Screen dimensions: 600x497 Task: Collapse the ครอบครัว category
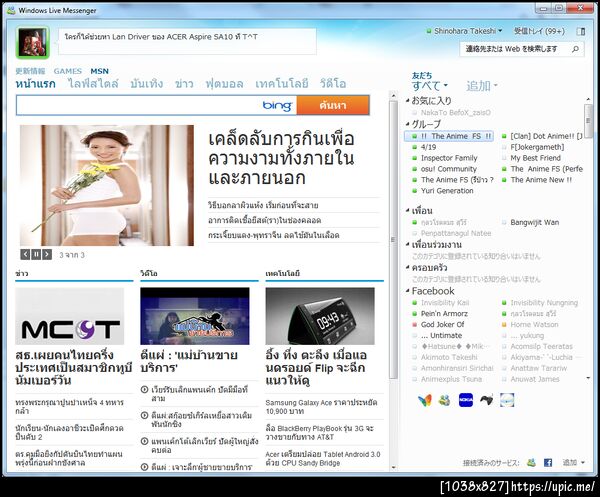click(x=408, y=267)
